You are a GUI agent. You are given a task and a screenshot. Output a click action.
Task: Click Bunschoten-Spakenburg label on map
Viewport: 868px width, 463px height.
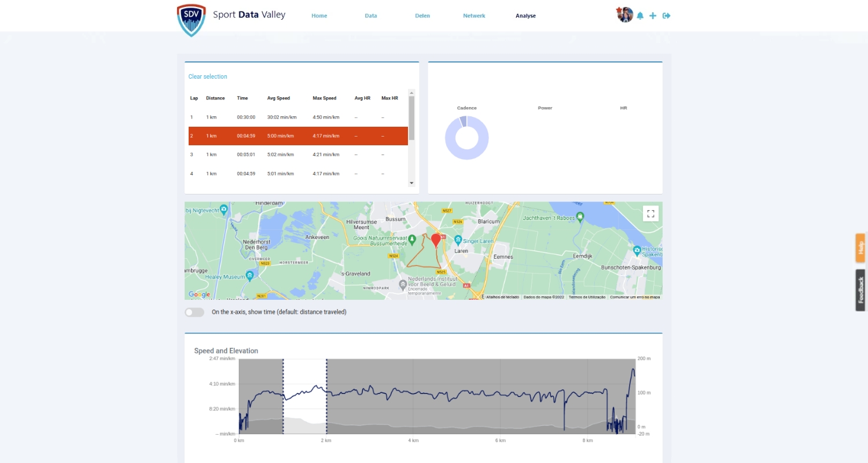coord(630,268)
